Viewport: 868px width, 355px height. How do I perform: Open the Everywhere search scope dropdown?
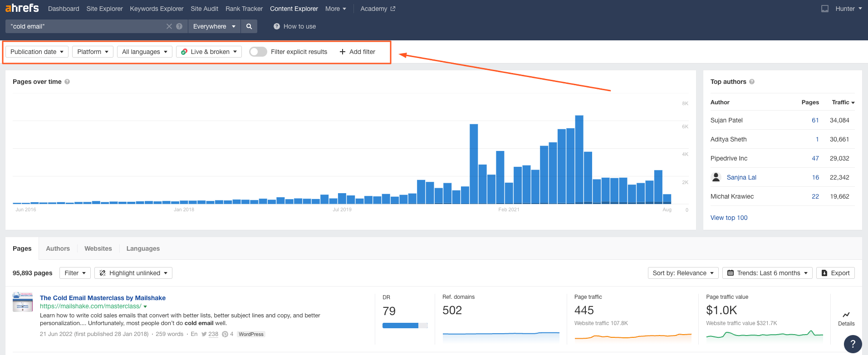[214, 26]
